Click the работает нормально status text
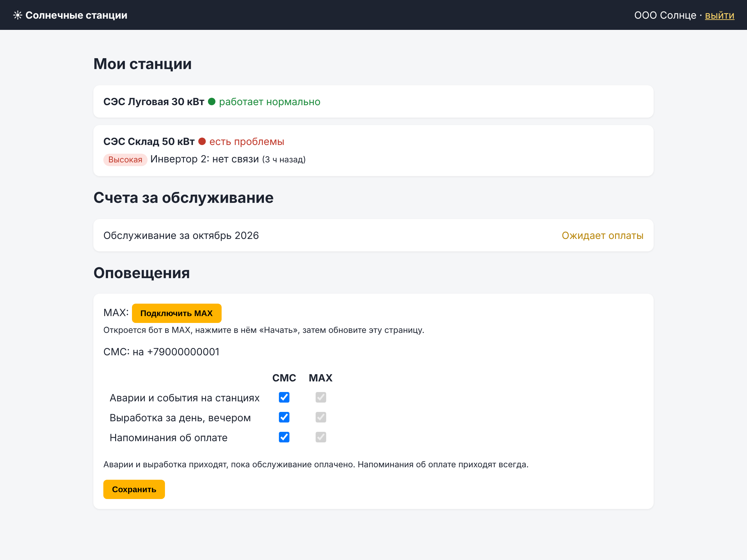This screenshot has width=747, height=560. click(x=270, y=102)
